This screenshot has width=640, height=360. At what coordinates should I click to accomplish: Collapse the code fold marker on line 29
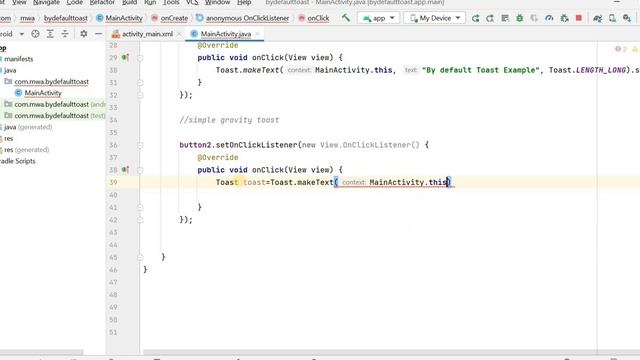(140, 58)
